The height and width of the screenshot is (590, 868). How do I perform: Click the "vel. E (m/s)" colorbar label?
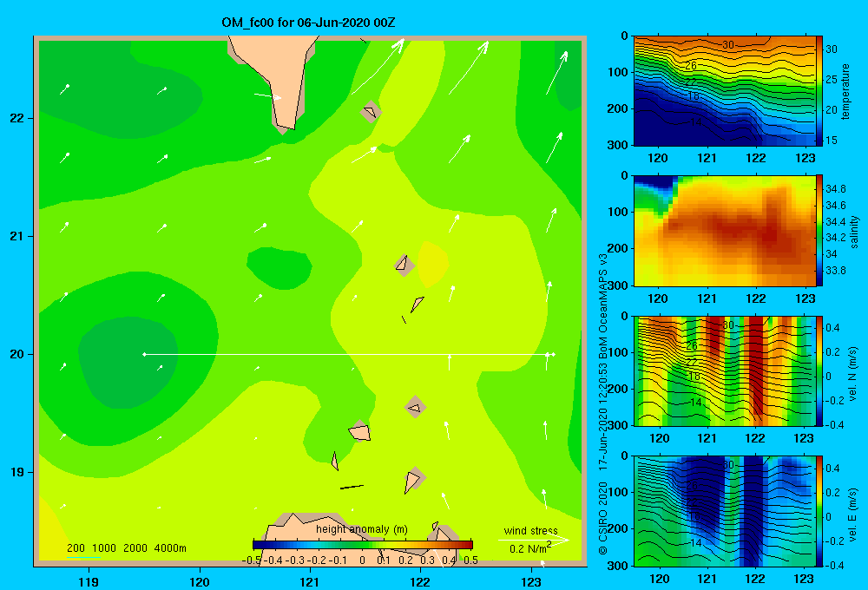pos(852,515)
